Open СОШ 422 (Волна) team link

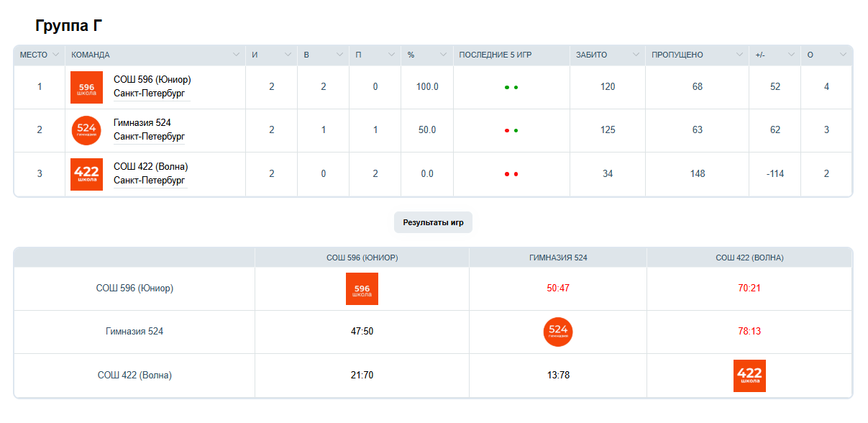(x=150, y=167)
